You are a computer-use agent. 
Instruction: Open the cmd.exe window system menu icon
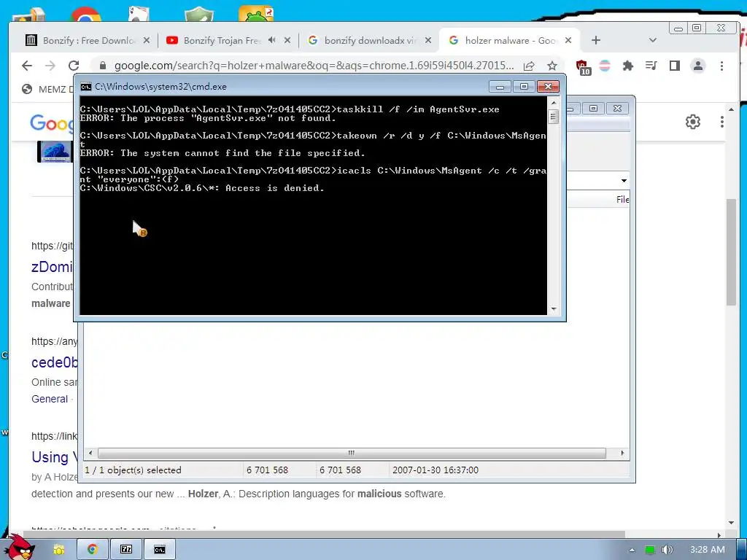86,87
